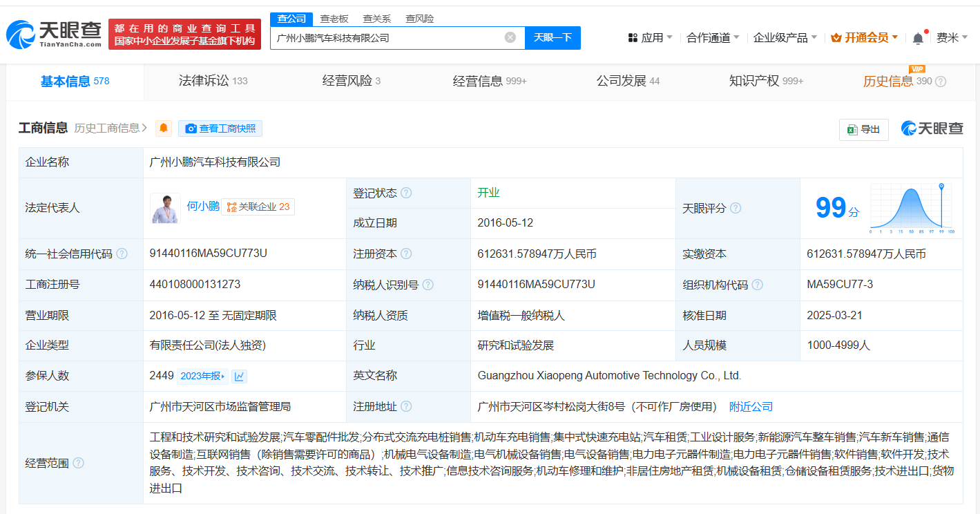
Task: Open the help icon beside 天眼评分
Action: [736, 208]
